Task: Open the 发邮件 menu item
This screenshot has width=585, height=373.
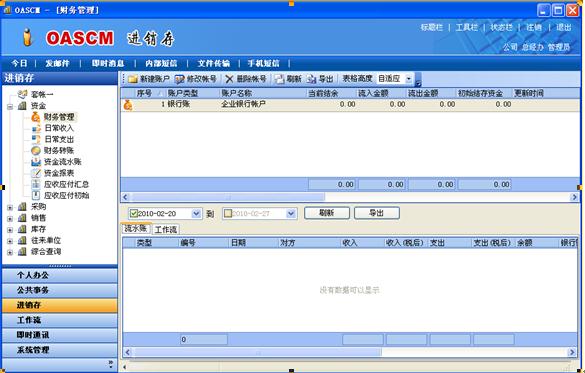Action: (57, 63)
